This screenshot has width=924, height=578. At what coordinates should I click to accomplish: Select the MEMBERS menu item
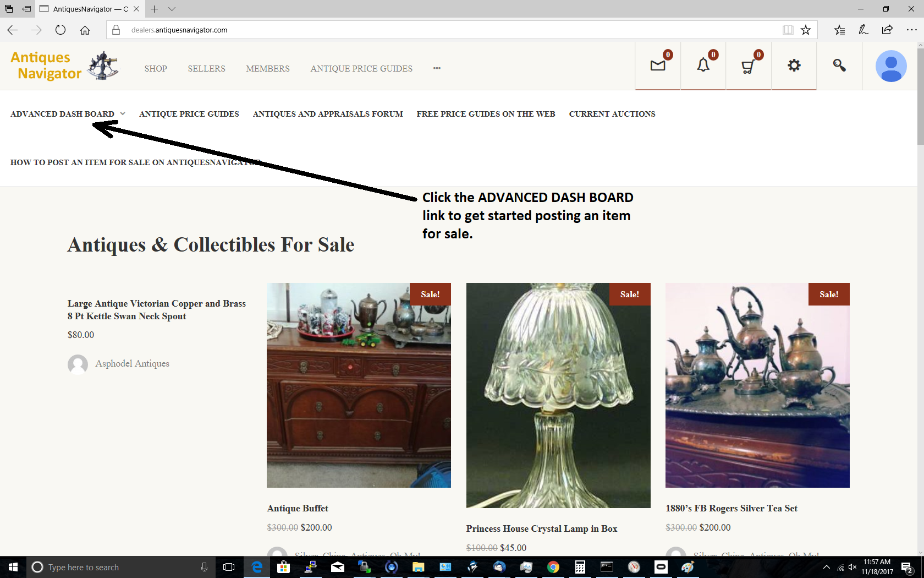point(267,68)
